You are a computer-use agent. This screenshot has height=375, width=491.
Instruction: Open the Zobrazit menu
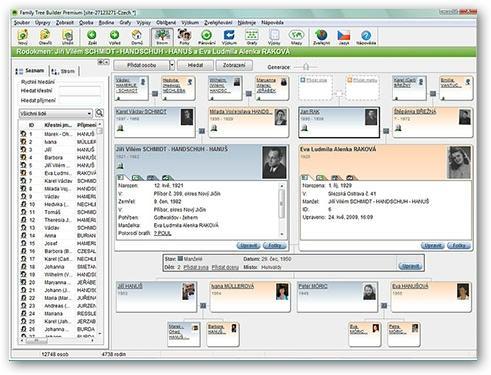[65, 23]
